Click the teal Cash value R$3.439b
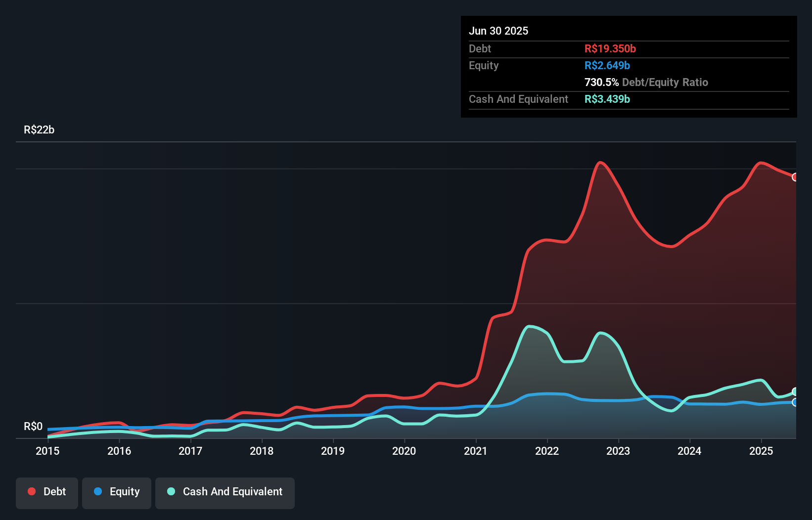Screen dimensions: 812x520 pos(607,99)
